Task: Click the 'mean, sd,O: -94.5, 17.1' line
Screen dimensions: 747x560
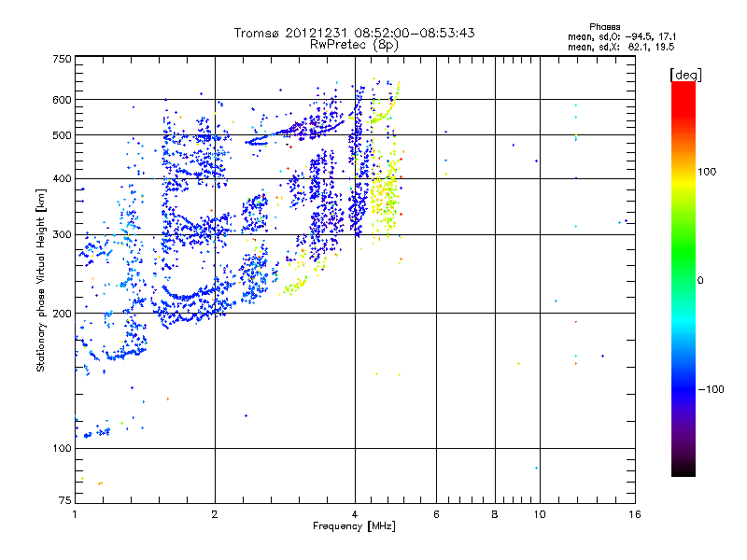Action: 622,36
